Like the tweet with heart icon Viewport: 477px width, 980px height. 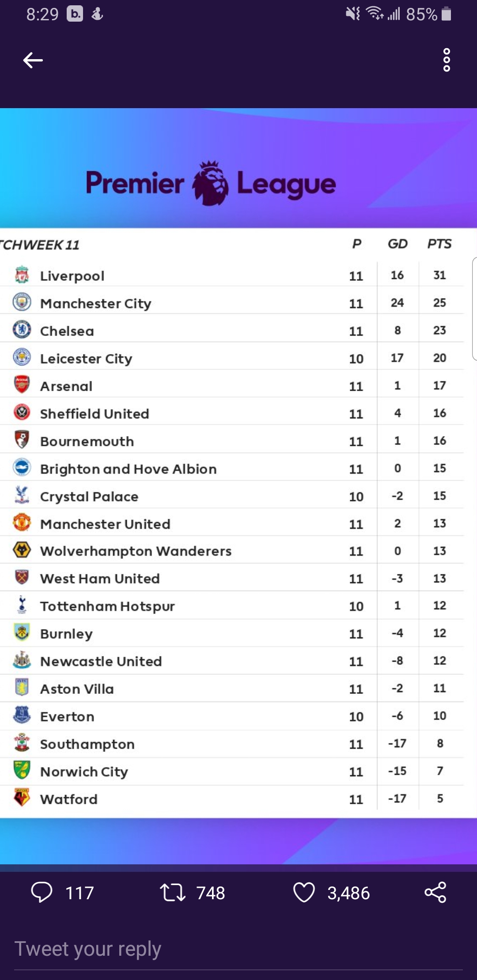click(304, 893)
